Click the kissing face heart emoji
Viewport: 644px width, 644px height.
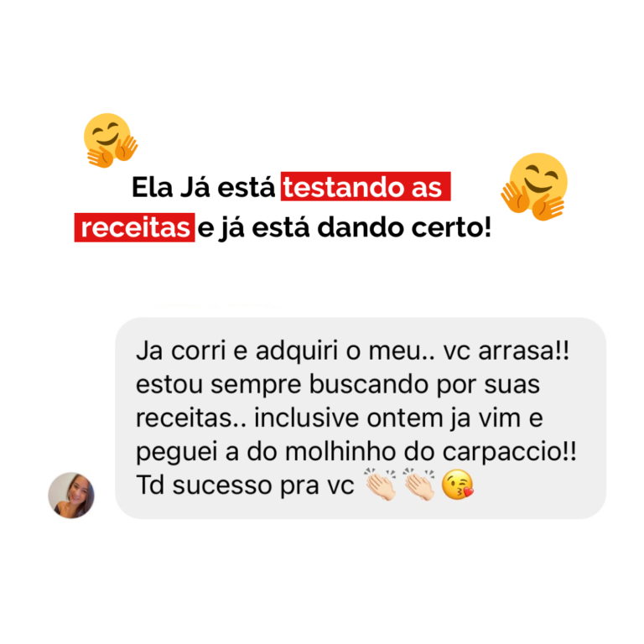(458, 485)
